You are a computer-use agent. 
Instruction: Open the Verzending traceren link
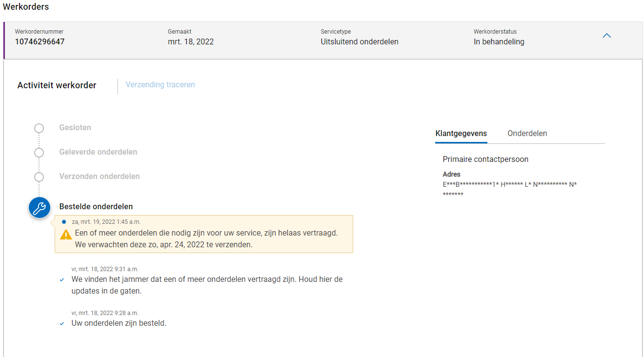pyautogui.click(x=160, y=85)
